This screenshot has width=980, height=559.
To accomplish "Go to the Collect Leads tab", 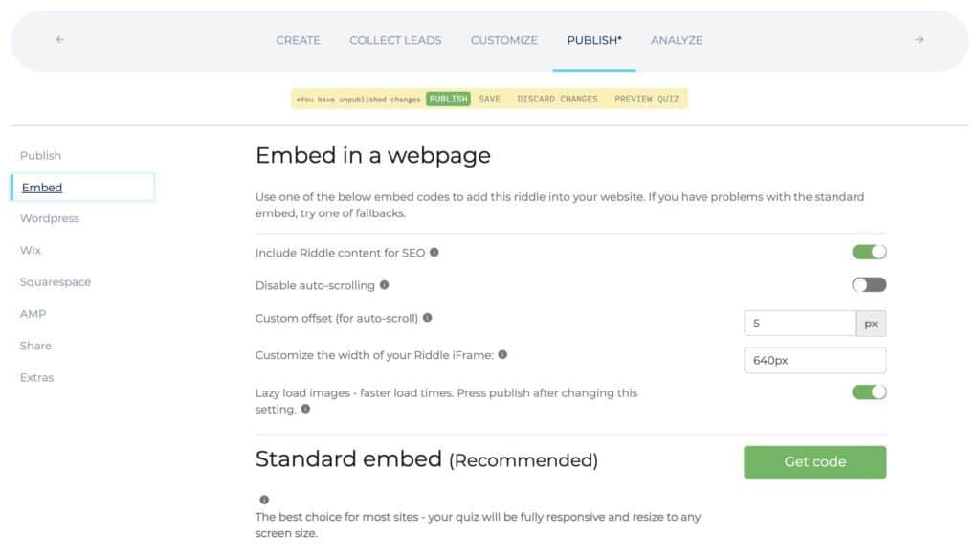I will 395,40.
